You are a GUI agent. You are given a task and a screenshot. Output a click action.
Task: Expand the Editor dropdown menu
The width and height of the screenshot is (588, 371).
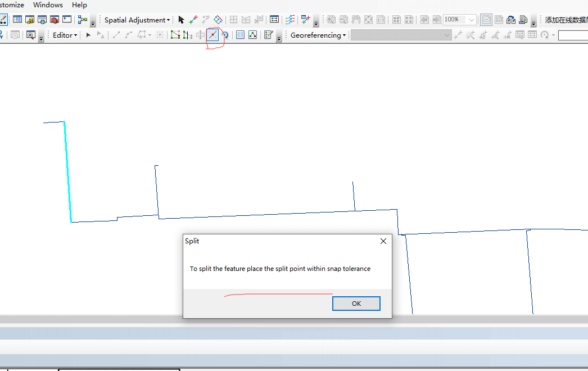tap(65, 35)
